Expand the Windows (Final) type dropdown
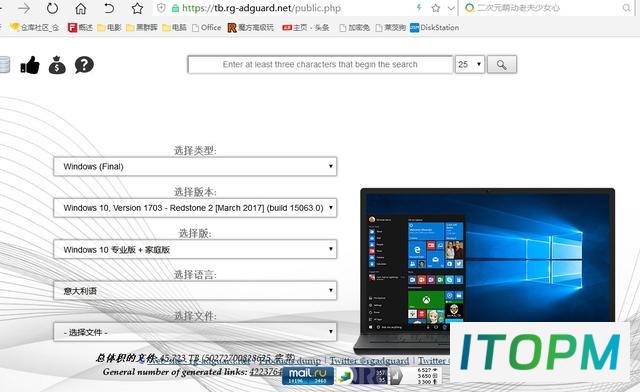This screenshot has height=392, width=640. coord(195,167)
